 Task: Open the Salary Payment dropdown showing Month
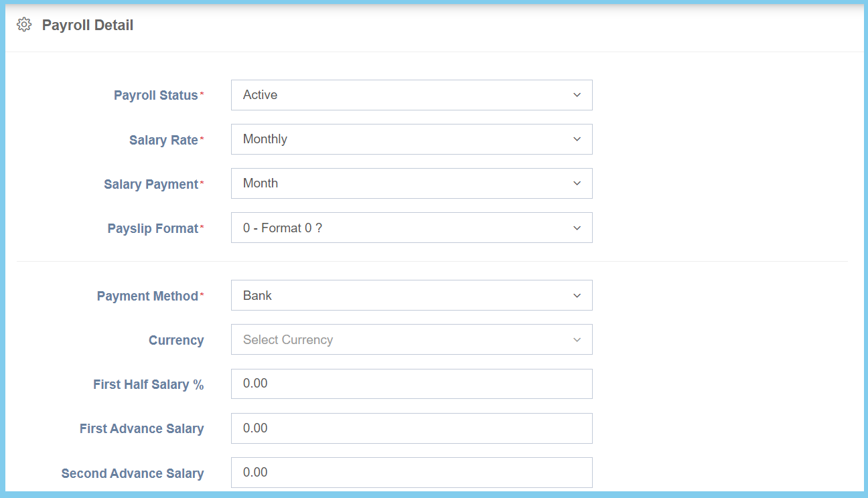pyautogui.click(x=411, y=183)
